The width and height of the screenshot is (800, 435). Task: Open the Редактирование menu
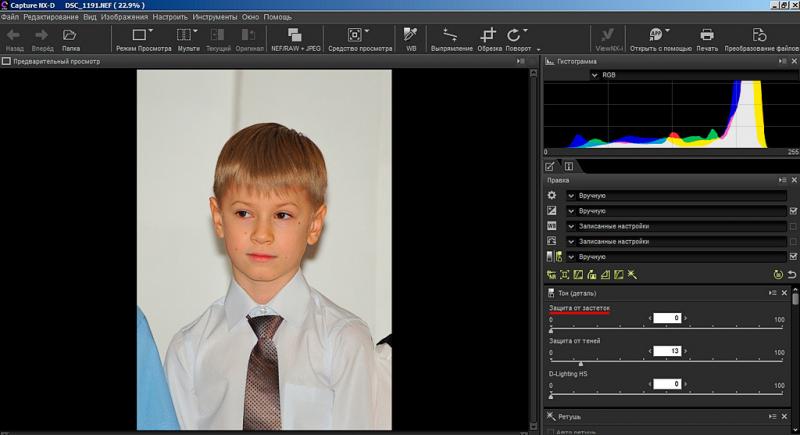pos(51,17)
